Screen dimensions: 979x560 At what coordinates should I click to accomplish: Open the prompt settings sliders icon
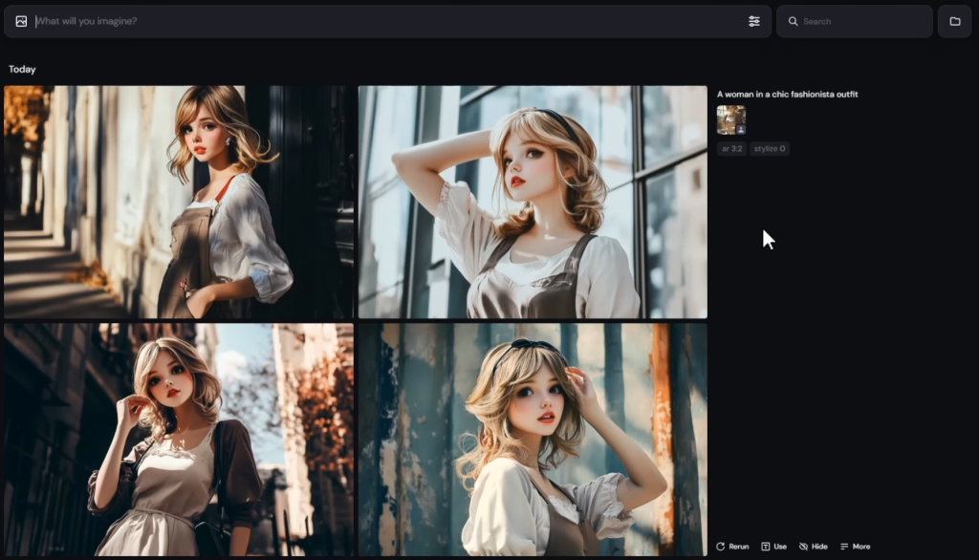click(x=754, y=21)
